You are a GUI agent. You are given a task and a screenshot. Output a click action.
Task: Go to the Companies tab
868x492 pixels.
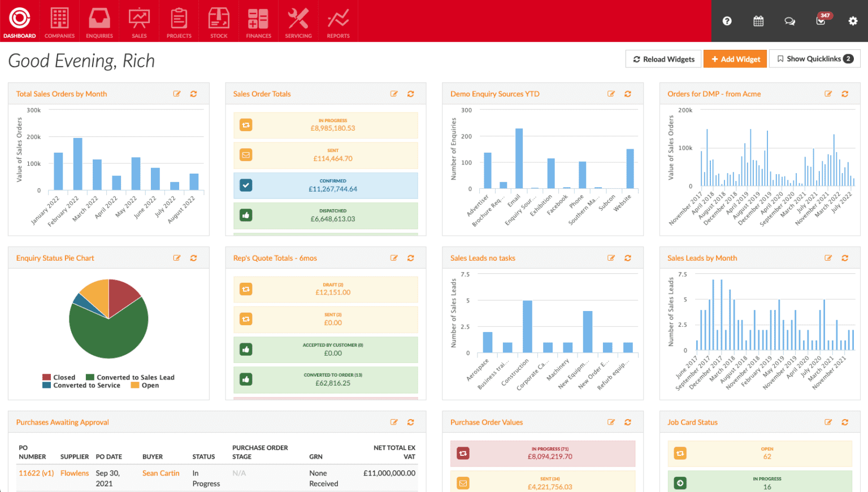pyautogui.click(x=59, y=21)
